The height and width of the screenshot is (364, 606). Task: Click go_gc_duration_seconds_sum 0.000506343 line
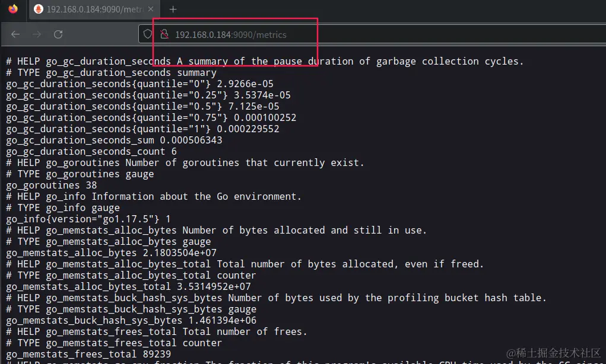pyautogui.click(x=114, y=140)
